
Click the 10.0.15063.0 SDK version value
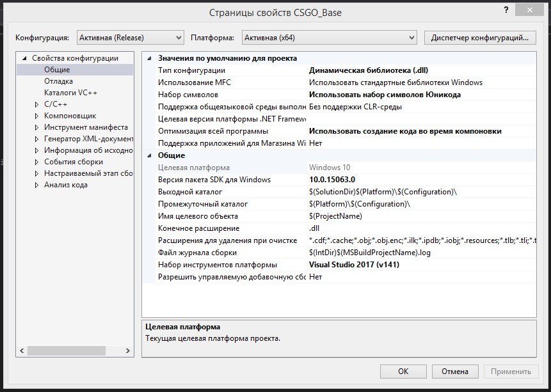coord(332,180)
